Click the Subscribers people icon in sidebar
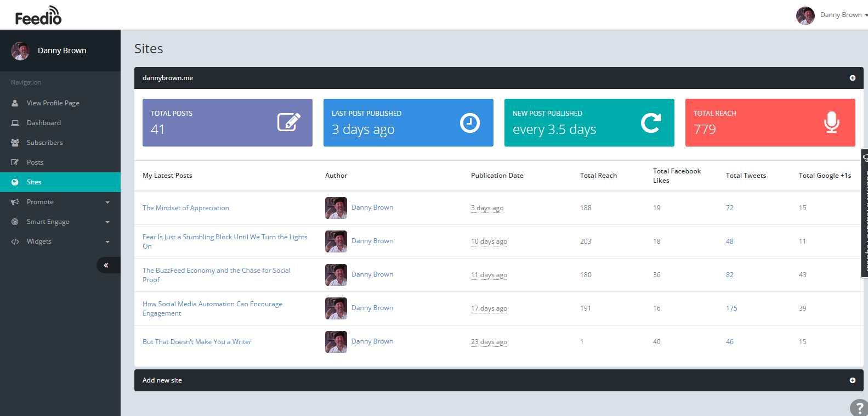868x416 pixels. coord(15,143)
